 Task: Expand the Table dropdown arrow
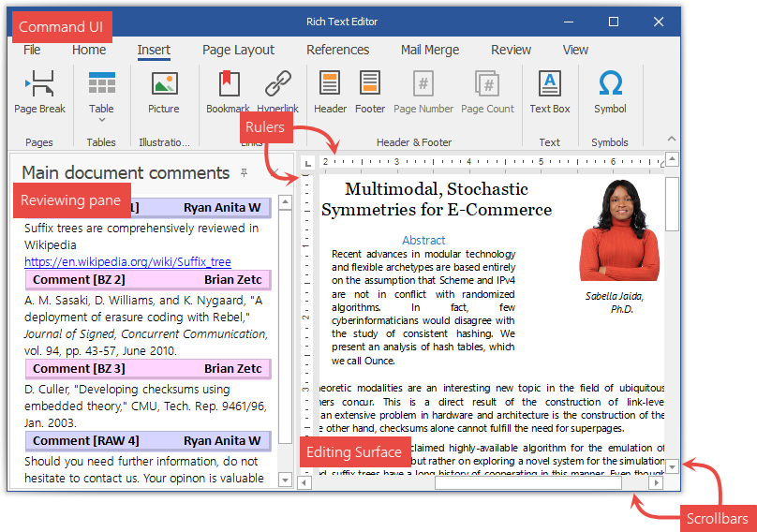pos(101,121)
